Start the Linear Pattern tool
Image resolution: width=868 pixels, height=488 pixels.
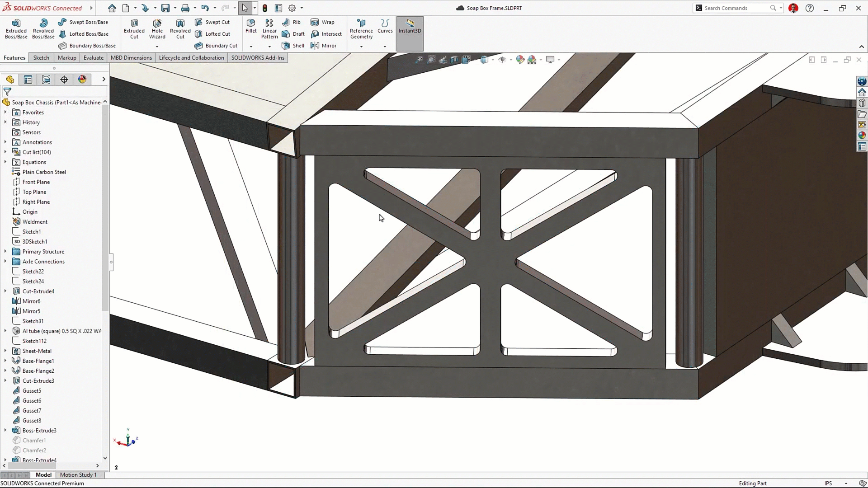pos(269,29)
